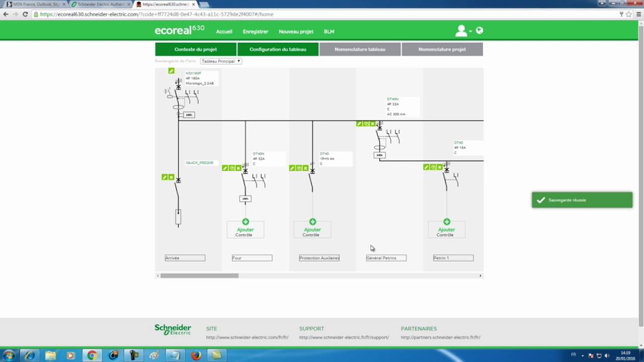Click the kWh meter symbol on incoming feeder
This screenshot has height=362, width=644.
point(189,115)
